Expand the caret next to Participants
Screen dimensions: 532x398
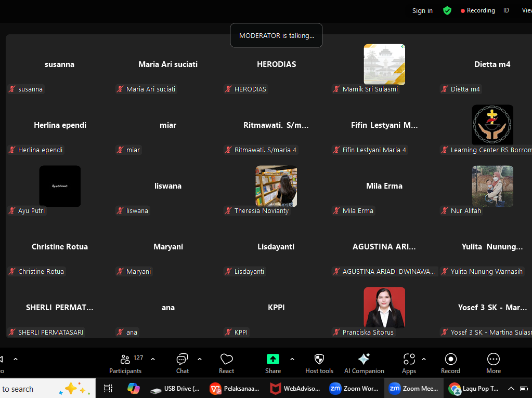pos(153,359)
